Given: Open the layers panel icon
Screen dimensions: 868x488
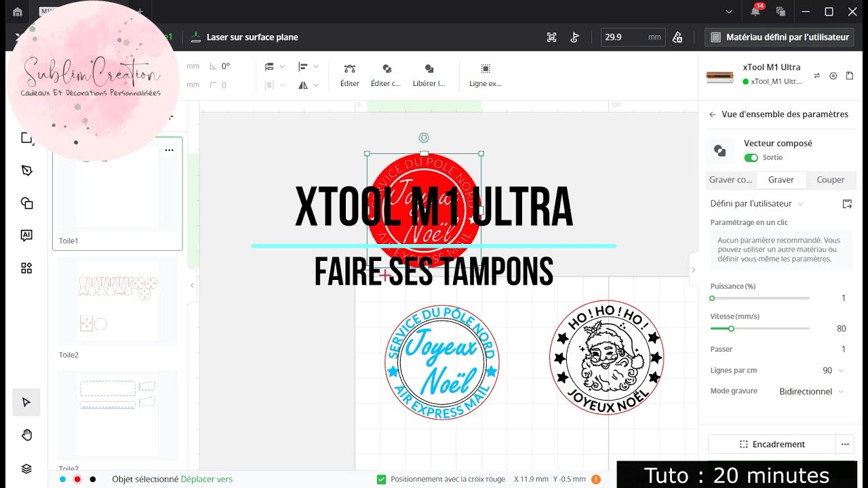Looking at the screenshot, I should click(x=26, y=468).
